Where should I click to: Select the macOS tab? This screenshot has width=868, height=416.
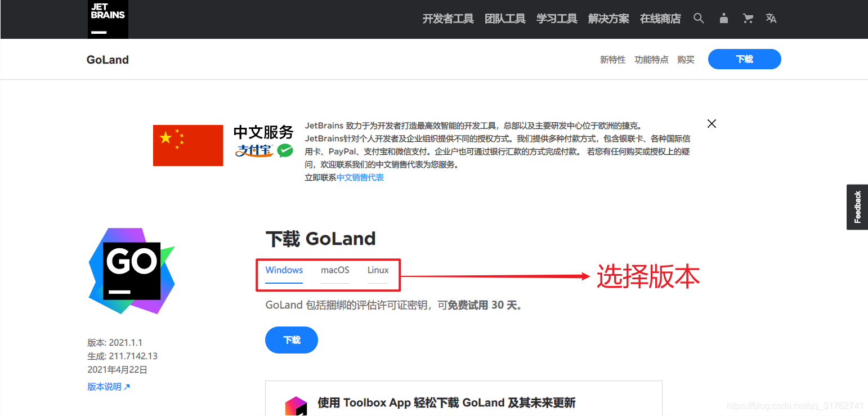click(x=335, y=271)
